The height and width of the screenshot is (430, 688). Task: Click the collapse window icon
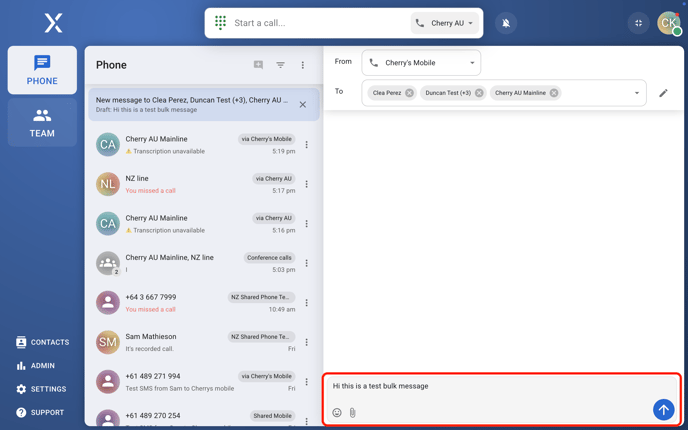638,23
